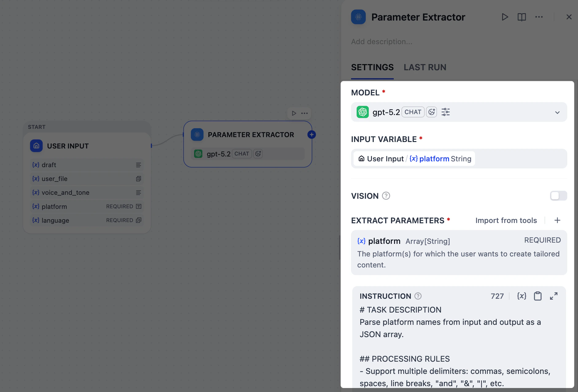Open node options via ellipsis above Parameter Extractor
The image size is (578, 392).
[x=304, y=113]
